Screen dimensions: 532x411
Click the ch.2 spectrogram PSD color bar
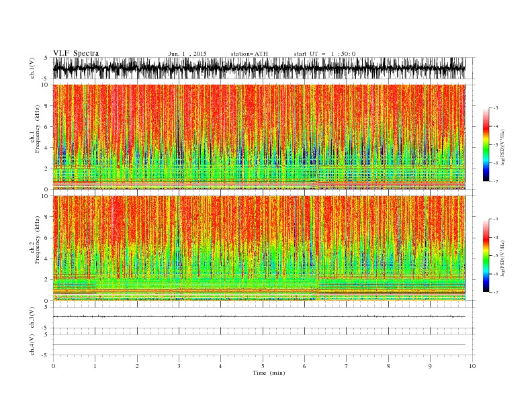[x=486, y=256]
